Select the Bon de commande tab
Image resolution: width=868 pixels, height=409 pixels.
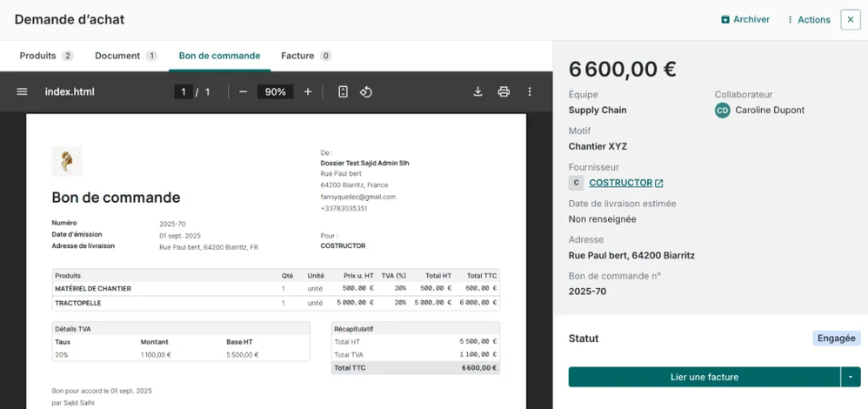click(x=220, y=56)
